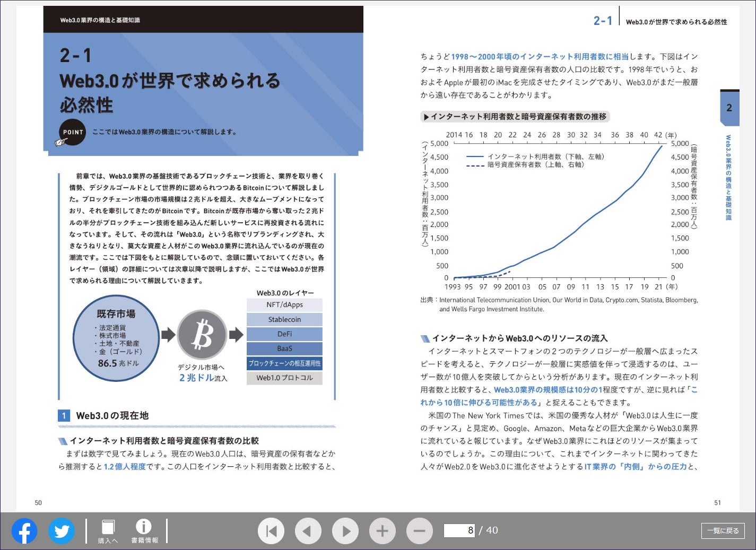756x550 pixels.
Task: Click the "Web3.0業界の構造と基礎知識" top header bar text
Action: (x=100, y=20)
